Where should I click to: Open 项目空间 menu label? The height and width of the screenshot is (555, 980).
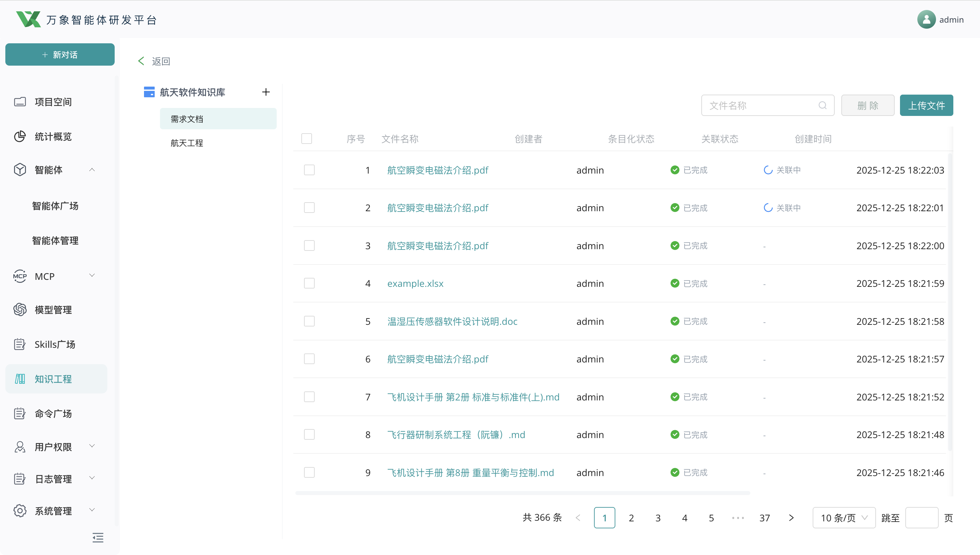tap(53, 102)
